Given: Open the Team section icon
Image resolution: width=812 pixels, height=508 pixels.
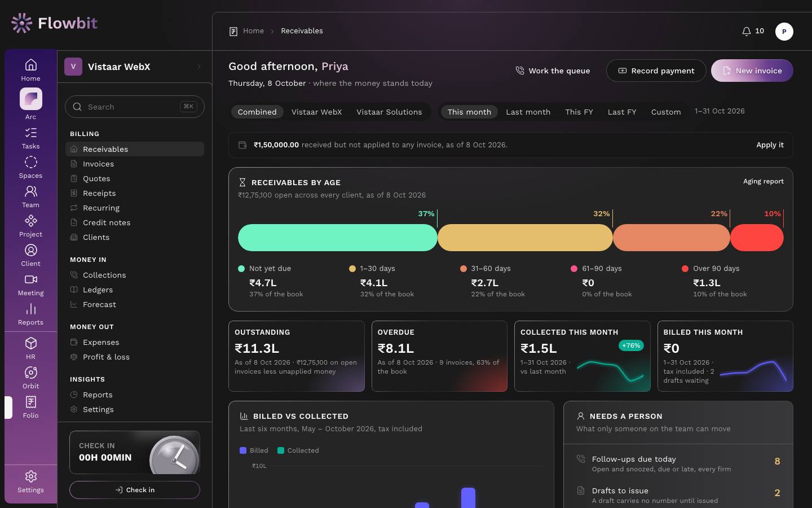Looking at the screenshot, I should (x=31, y=197).
